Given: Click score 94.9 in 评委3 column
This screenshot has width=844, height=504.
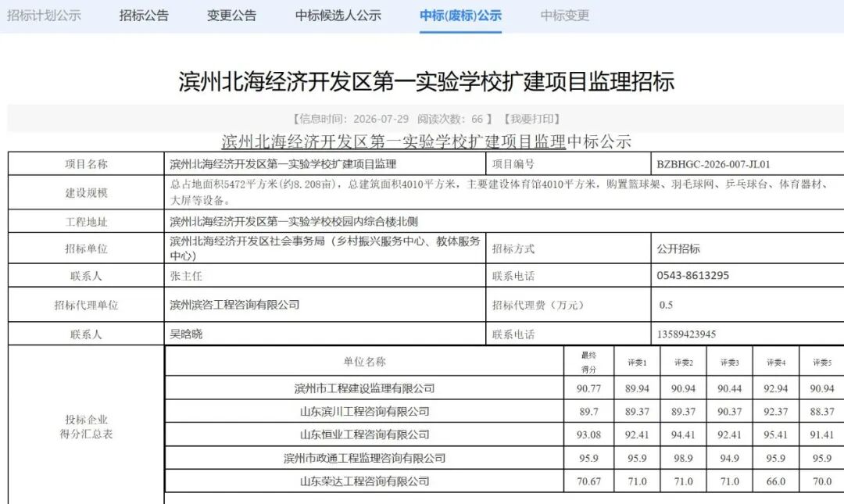Looking at the screenshot, I should click(x=729, y=458).
